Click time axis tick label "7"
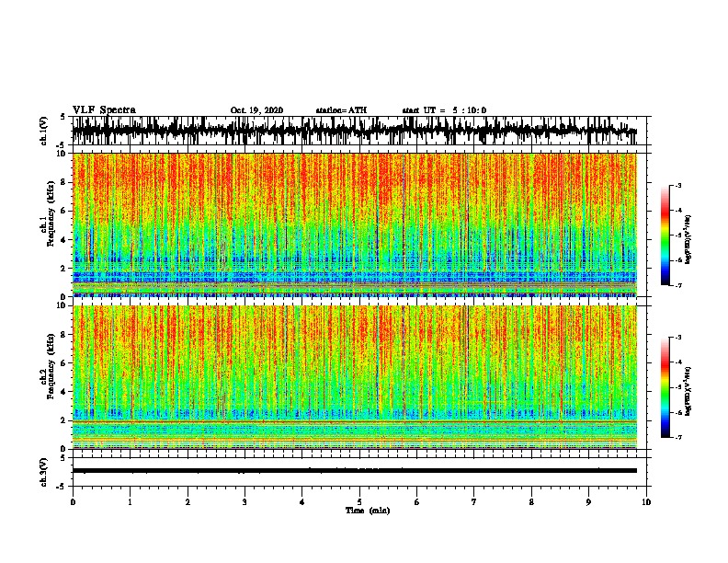 pos(474,502)
